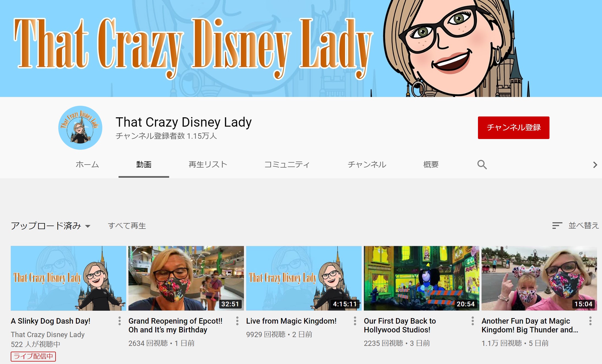Switch to the コミュニティ tab
The image size is (602, 364).
pyautogui.click(x=287, y=165)
